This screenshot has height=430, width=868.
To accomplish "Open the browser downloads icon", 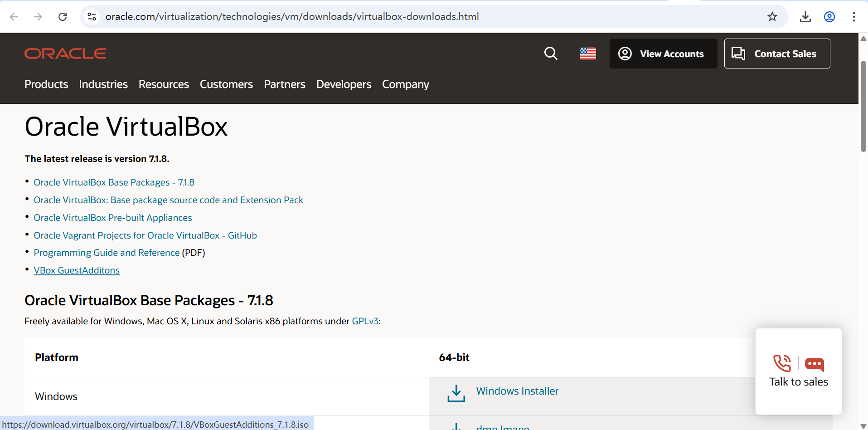I will (x=805, y=17).
